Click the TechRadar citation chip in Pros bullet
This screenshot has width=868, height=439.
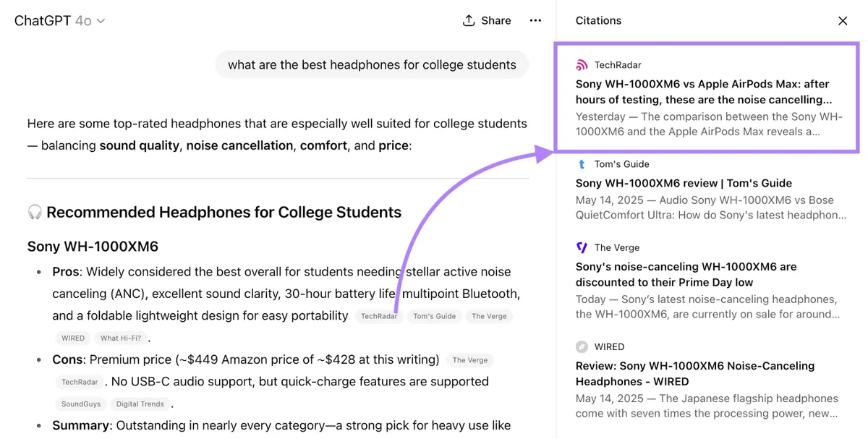pos(379,316)
